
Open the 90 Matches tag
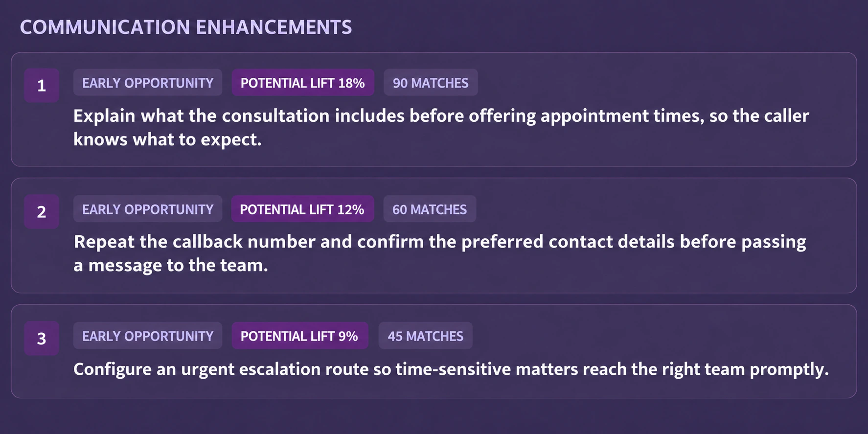coord(431,83)
